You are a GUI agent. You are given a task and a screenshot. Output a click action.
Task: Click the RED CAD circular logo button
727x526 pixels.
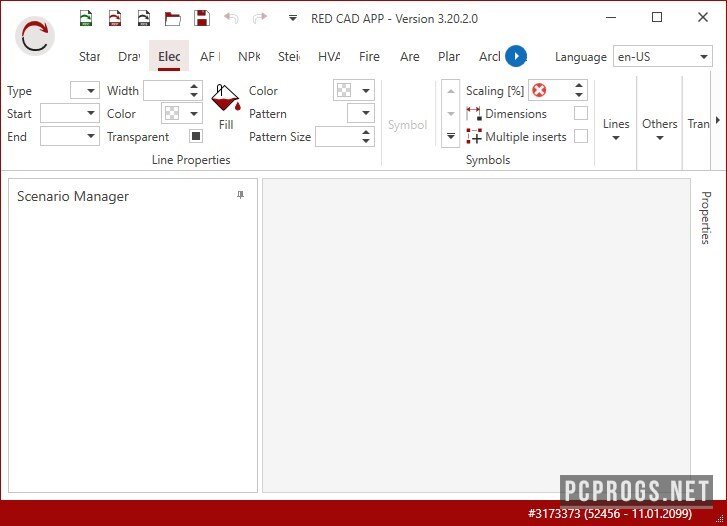[x=35, y=36]
